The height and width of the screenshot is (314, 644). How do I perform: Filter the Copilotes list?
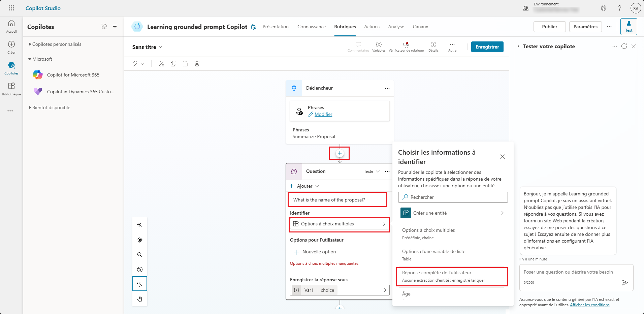coord(115,27)
